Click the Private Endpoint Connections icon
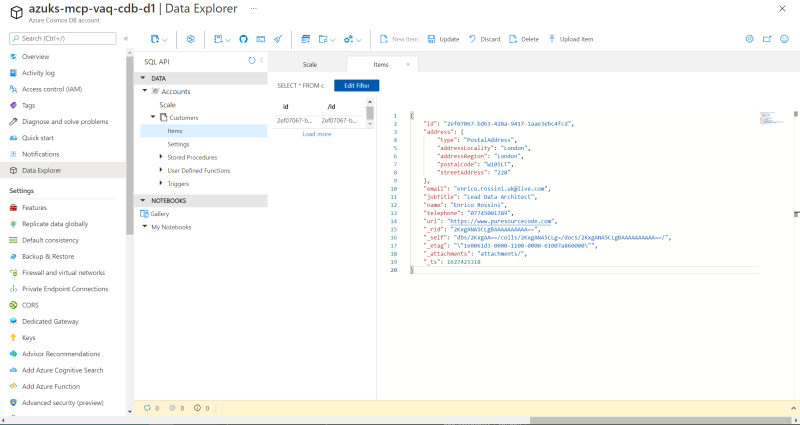 coord(14,289)
